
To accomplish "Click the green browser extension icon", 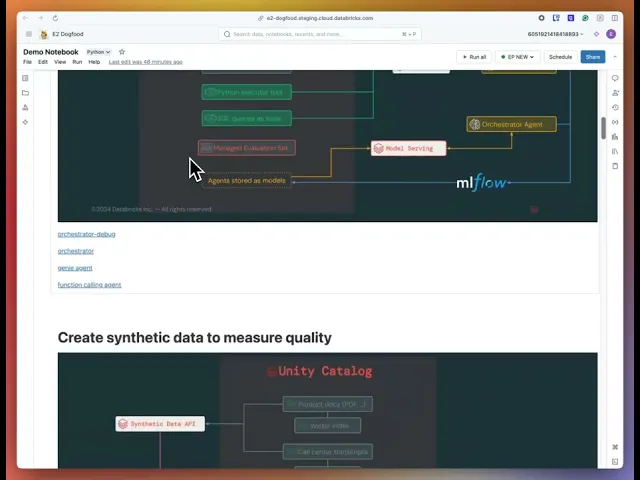I will click(x=585, y=18).
